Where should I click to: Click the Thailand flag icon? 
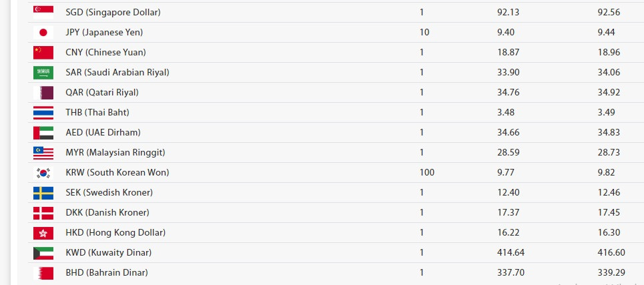[43, 113]
